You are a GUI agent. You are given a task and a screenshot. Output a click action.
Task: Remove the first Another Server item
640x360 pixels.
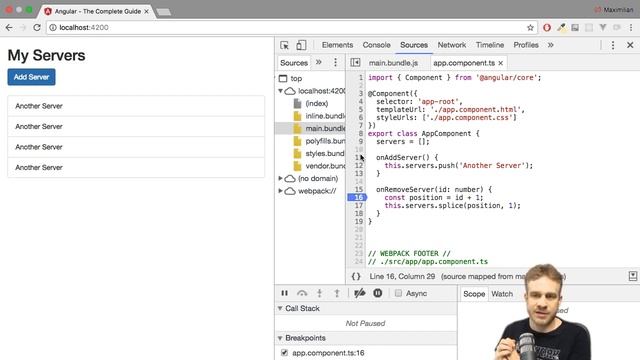(136, 106)
